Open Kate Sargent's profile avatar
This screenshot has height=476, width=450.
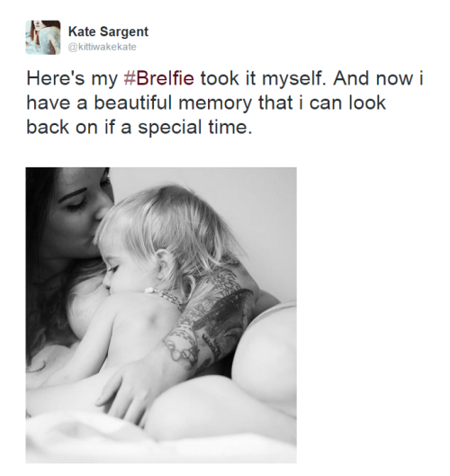click(43, 38)
